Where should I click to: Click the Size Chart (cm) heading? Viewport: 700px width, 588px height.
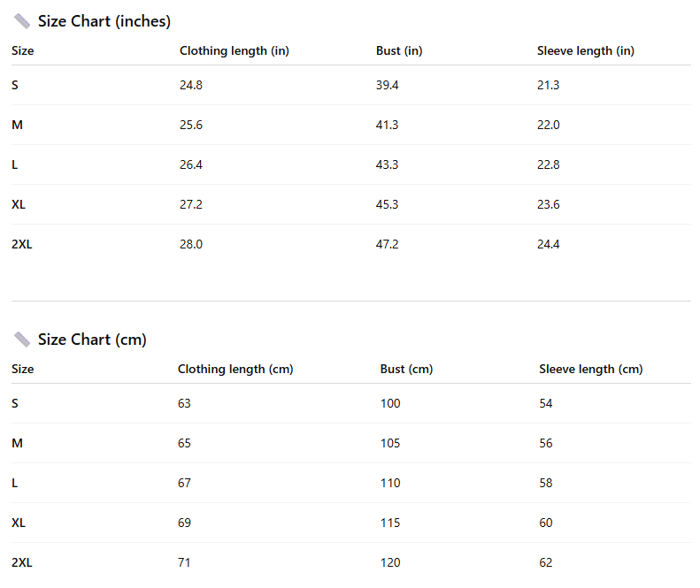click(92, 340)
